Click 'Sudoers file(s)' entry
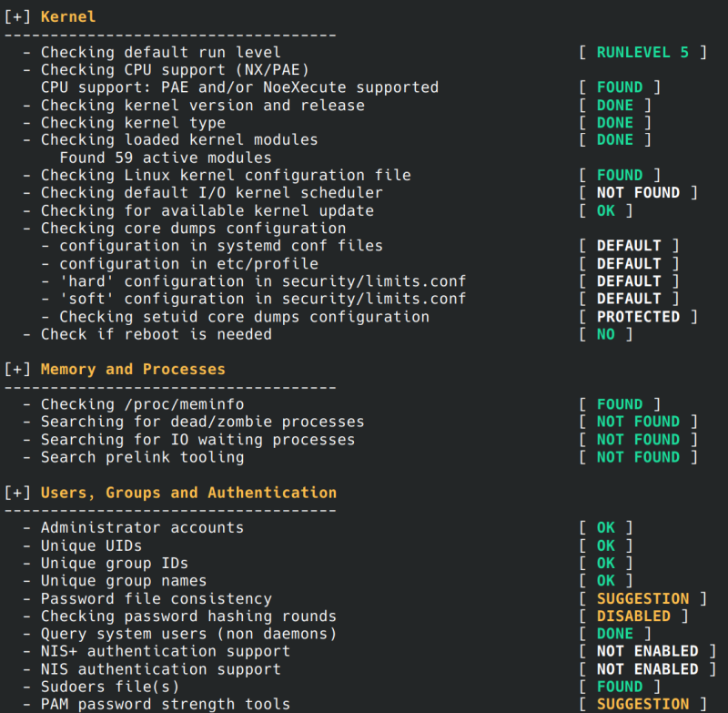 coord(110,687)
